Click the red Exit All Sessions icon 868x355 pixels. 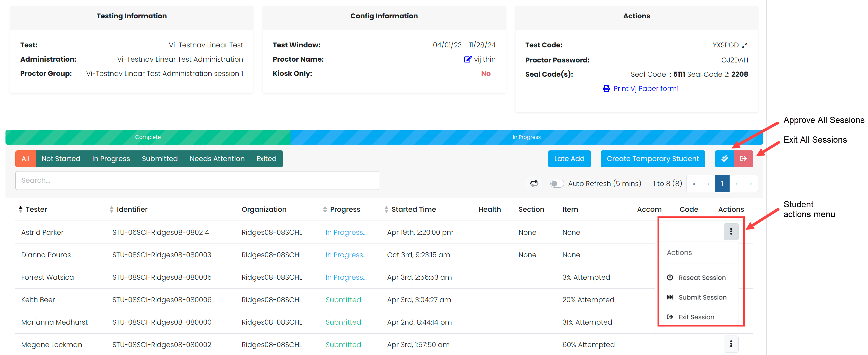743,159
